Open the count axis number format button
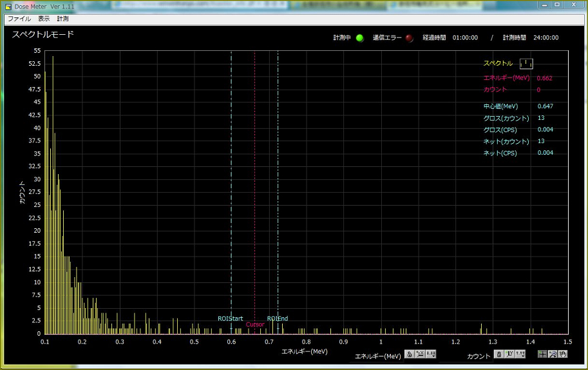This screenshot has height=370, width=588. tap(520, 354)
